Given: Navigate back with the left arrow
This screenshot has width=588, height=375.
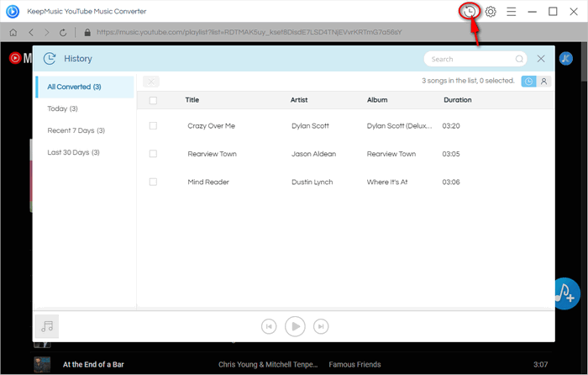Looking at the screenshot, I should point(31,33).
